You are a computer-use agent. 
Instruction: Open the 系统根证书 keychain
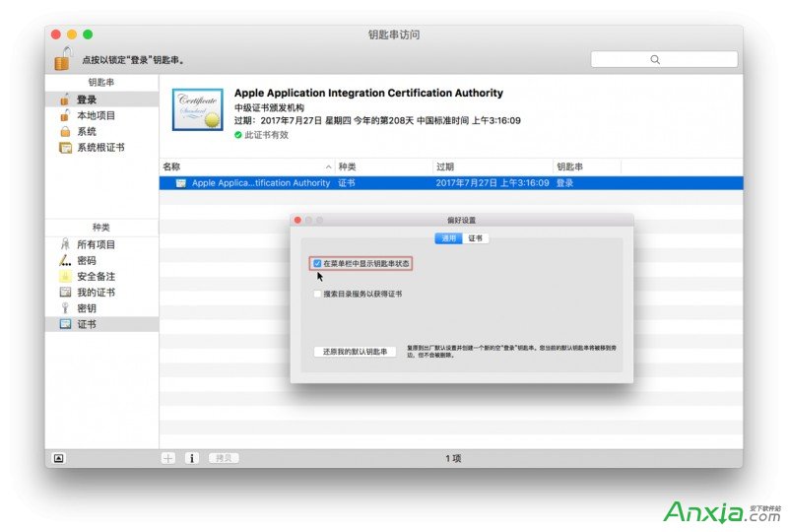pyautogui.click(x=99, y=147)
